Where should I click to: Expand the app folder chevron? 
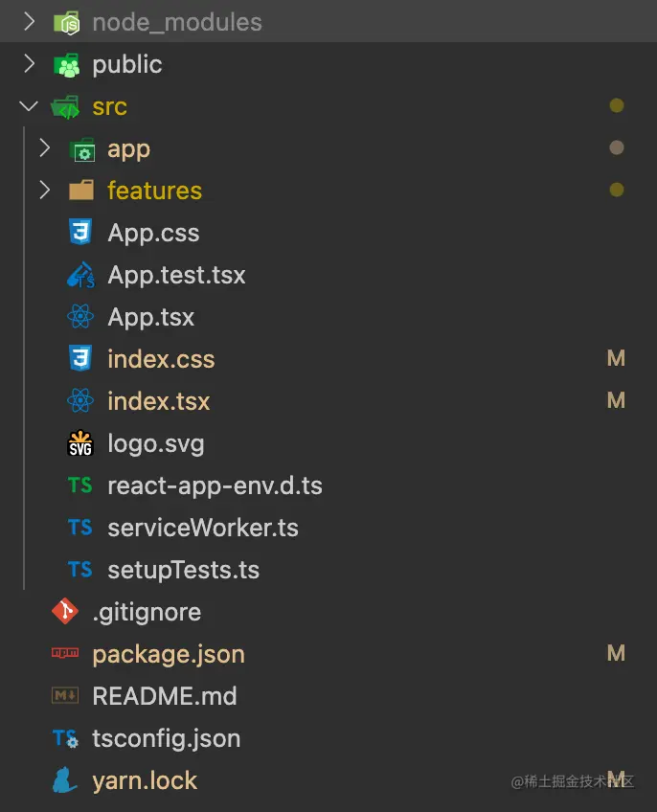point(44,148)
